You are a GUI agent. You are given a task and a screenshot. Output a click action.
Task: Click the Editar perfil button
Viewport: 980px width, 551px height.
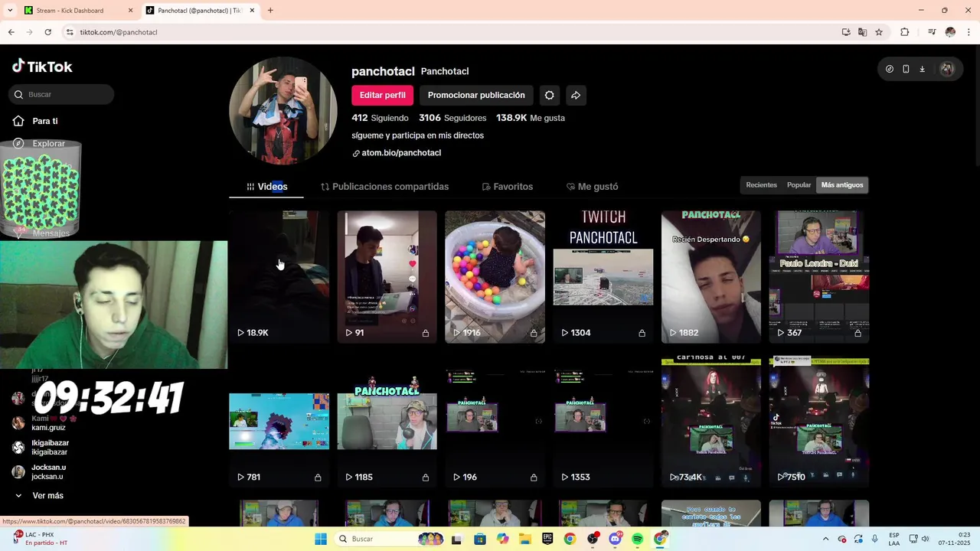382,95
